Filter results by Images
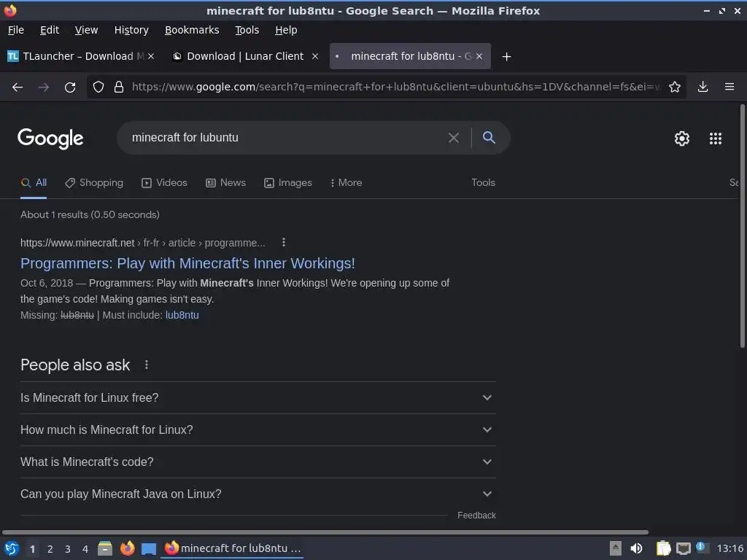 [288, 183]
